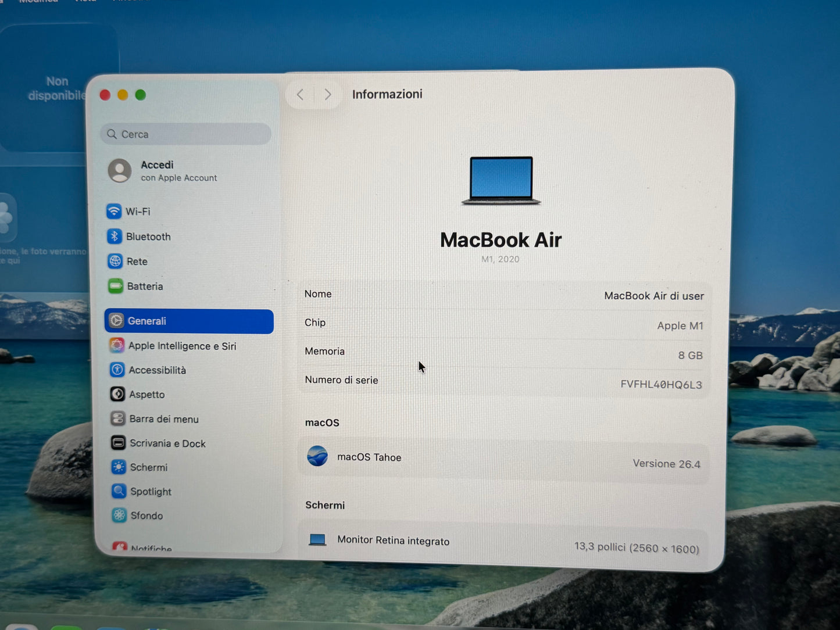Select the Rete globe icon
Viewport: 840px width, 630px height.
(x=115, y=261)
